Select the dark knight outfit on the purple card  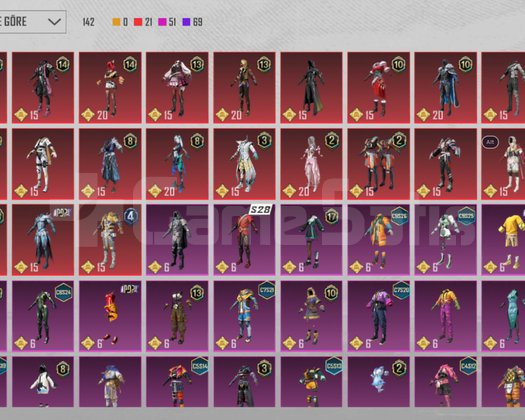(x=177, y=240)
